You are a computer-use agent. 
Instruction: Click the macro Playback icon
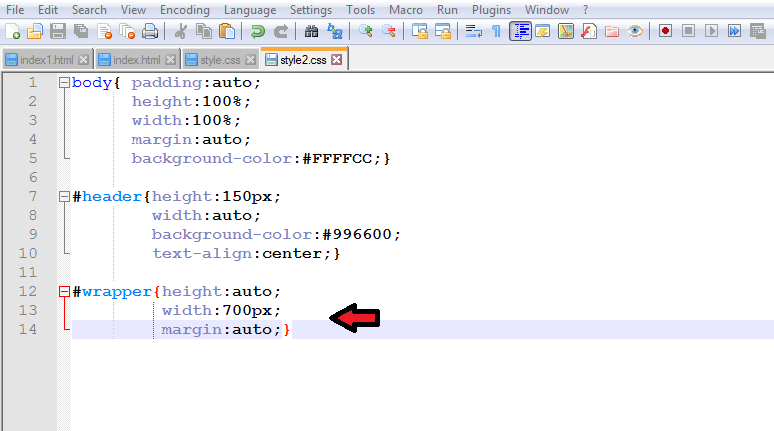711,31
